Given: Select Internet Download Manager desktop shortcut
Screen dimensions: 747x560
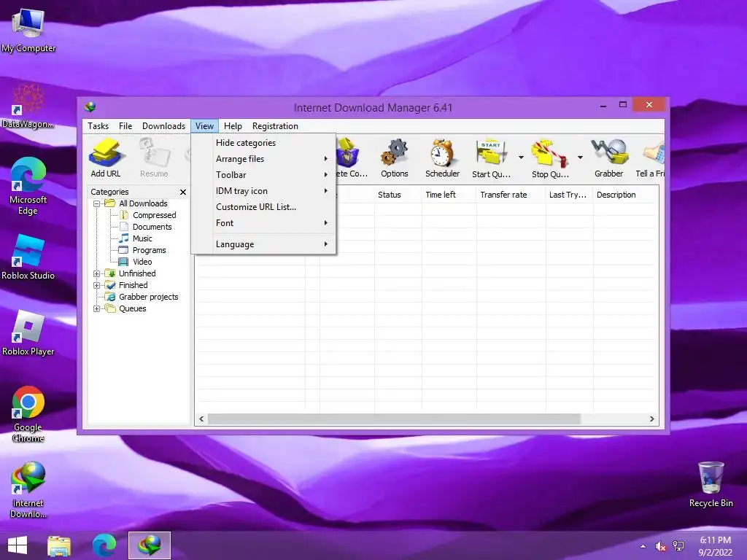Looking at the screenshot, I should click(28, 490).
